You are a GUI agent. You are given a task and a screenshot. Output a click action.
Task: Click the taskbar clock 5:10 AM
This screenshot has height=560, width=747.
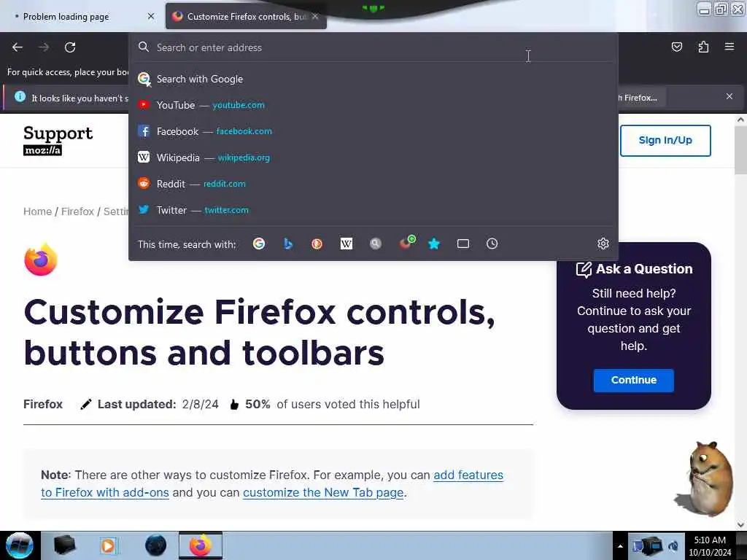(x=710, y=546)
